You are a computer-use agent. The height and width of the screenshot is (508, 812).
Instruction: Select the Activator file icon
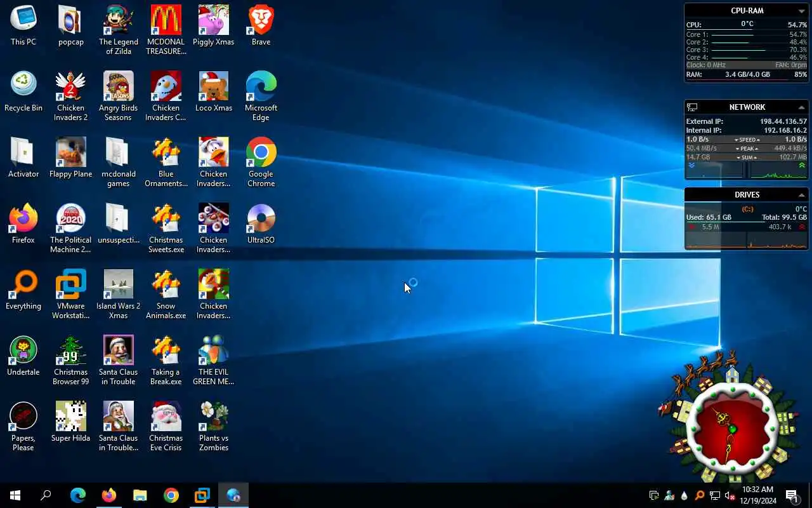point(23,158)
